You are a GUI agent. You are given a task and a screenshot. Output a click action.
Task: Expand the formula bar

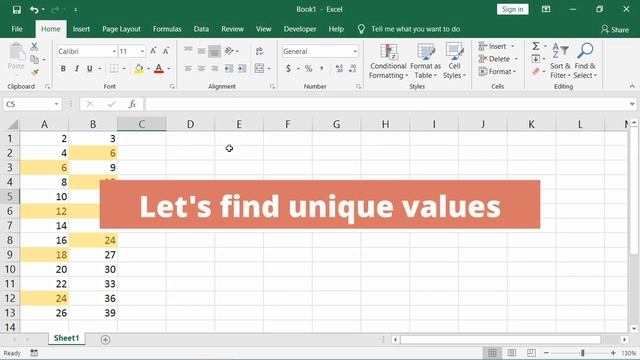point(632,104)
